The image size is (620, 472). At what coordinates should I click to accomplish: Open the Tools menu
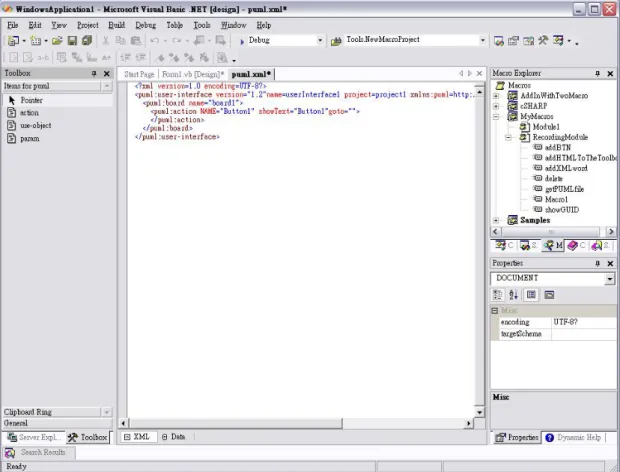pyautogui.click(x=202, y=25)
